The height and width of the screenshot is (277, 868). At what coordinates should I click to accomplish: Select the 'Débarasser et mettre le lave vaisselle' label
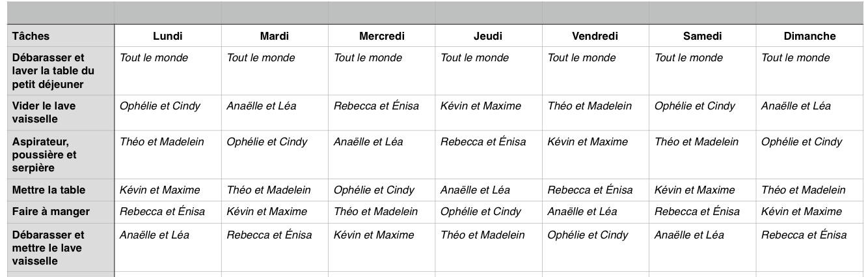pos(61,247)
